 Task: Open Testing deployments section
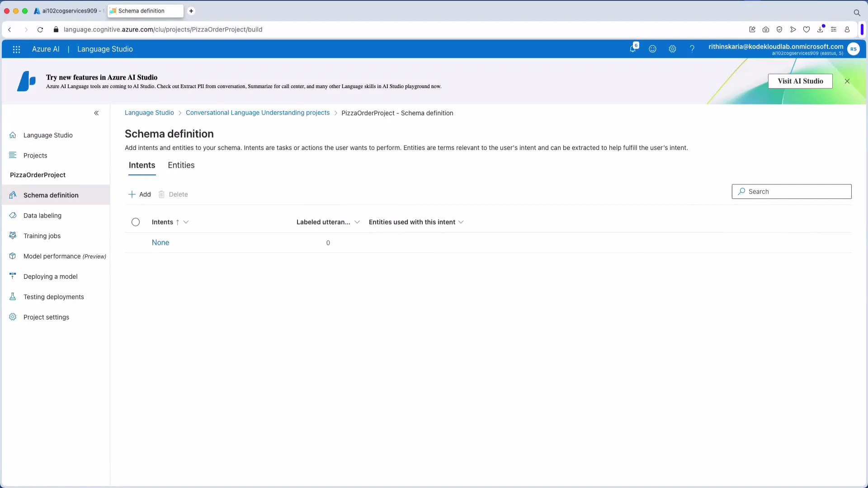pyautogui.click(x=53, y=296)
